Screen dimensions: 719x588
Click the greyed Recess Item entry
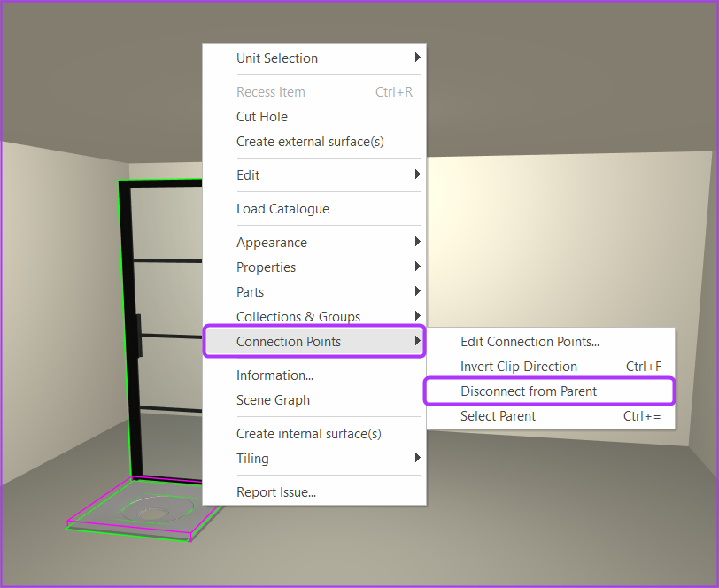point(314,92)
